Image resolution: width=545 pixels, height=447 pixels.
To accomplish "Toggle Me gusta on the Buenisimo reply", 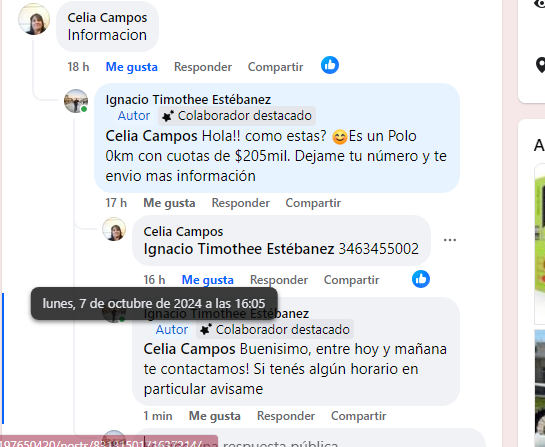I will pyautogui.click(x=214, y=416).
